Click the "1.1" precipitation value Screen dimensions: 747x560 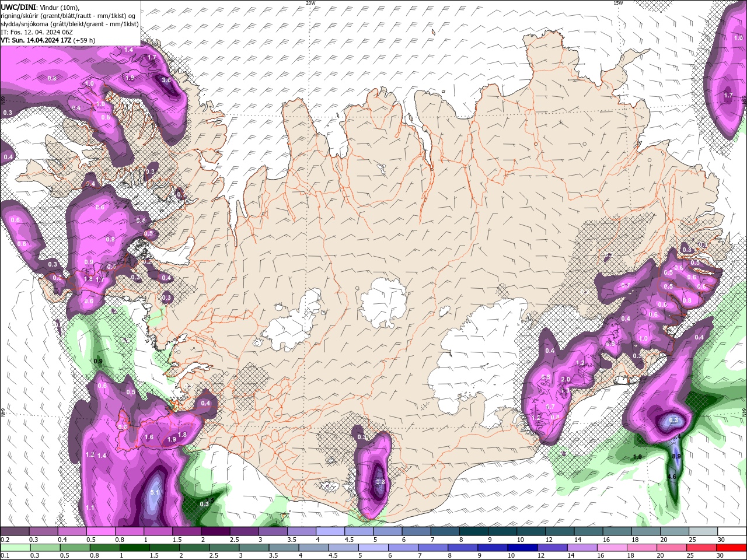point(90,508)
